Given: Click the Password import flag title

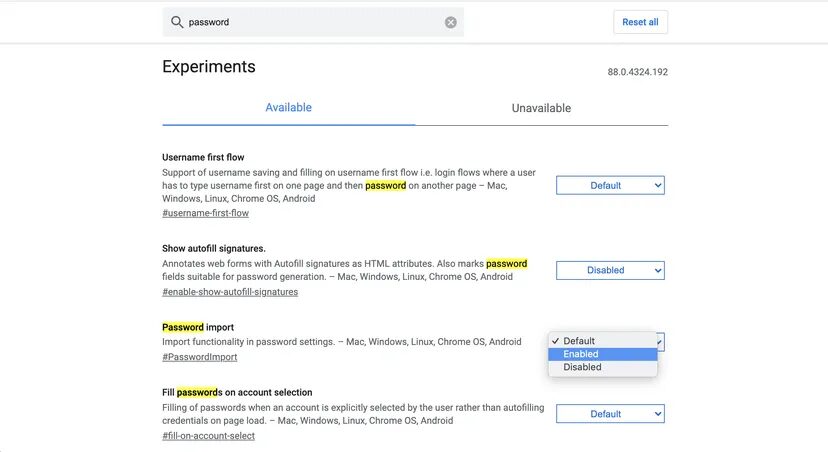Looking at the screenshot, I should coord(198,327).
